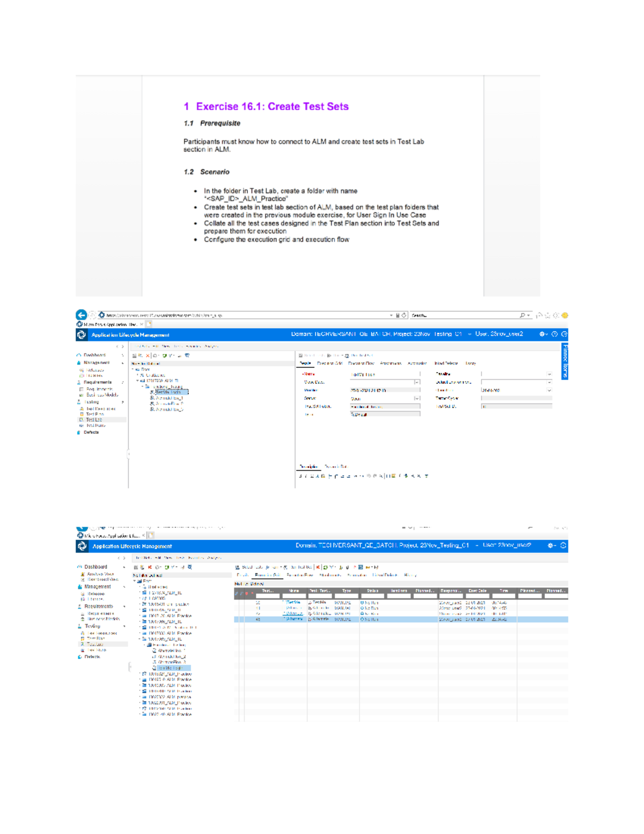Click bold icon in description editor toolbar
Screen dimensions: 644x834
(300, 476)
